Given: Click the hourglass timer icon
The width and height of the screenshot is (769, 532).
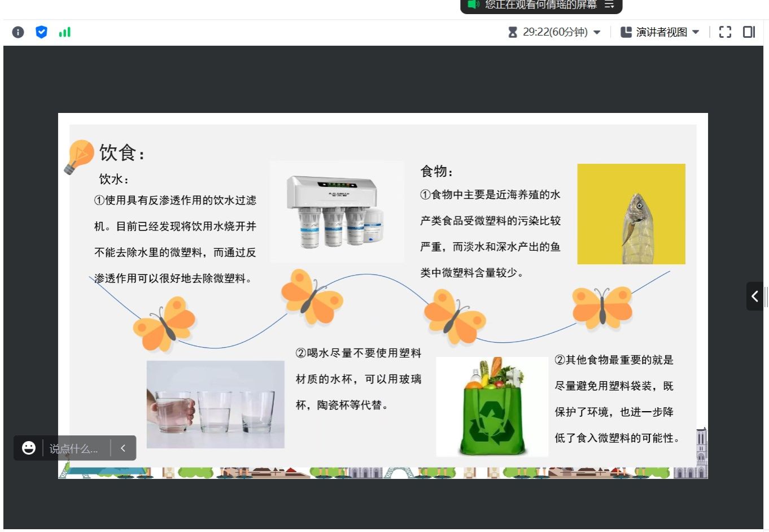Looking at the screenshot, I should (x=513, y=32).
